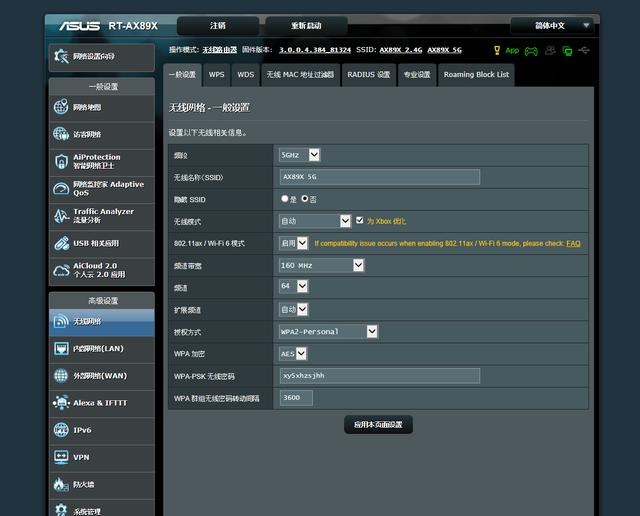The width and height of the screenshot is (640, 516).
Task: Click the Traffic Analyzer icon
Action: 60,216
